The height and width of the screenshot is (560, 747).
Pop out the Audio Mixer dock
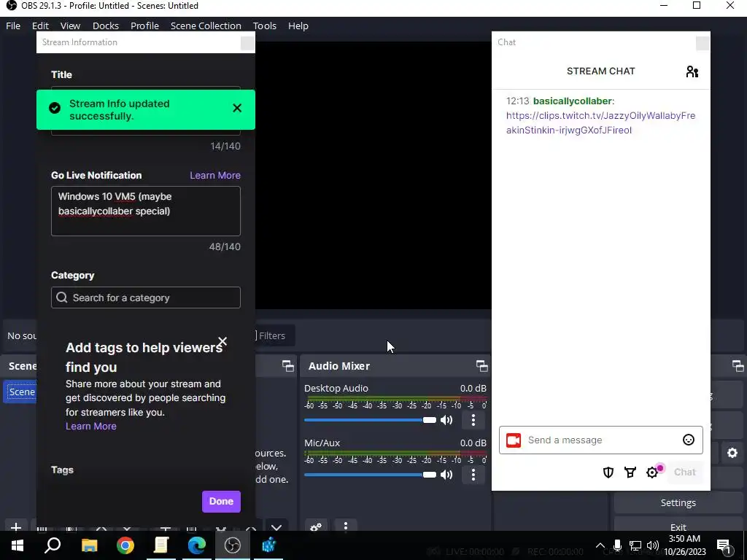[x=481, y=366]
